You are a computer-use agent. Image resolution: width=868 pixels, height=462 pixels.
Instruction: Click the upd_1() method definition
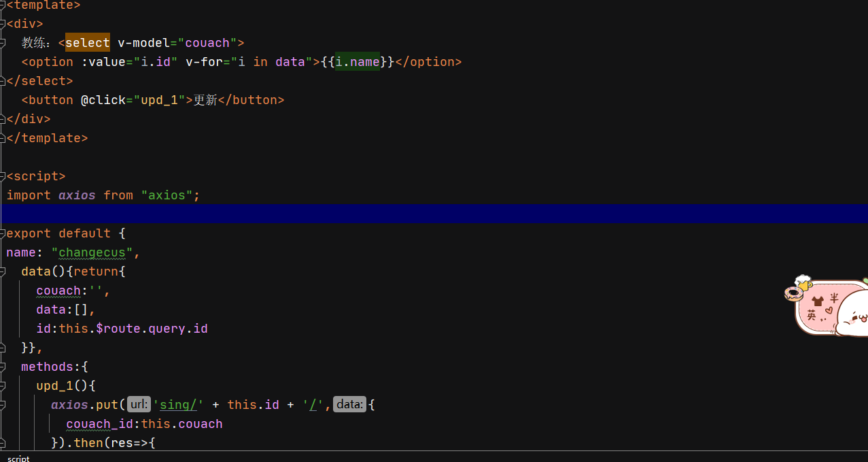click(62, 386)
